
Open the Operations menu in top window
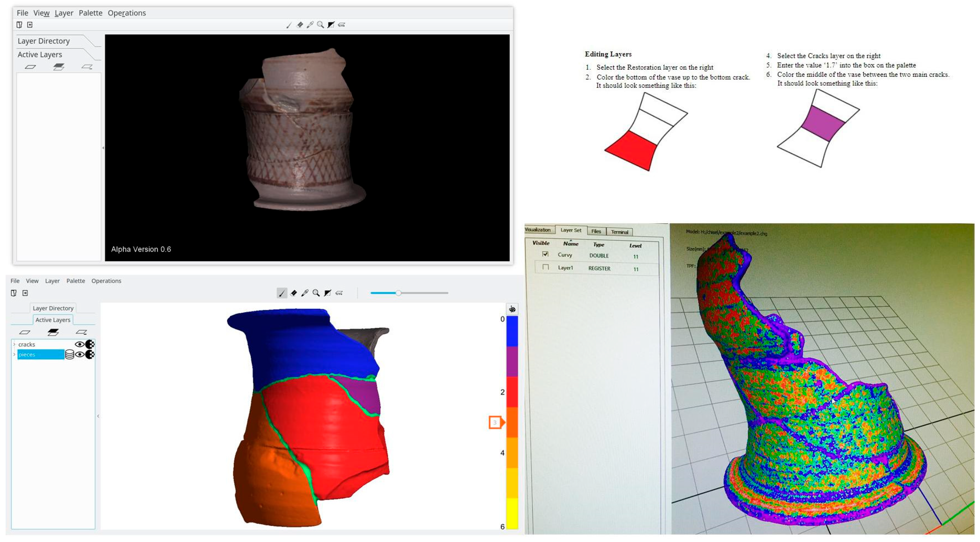(127, 13)
